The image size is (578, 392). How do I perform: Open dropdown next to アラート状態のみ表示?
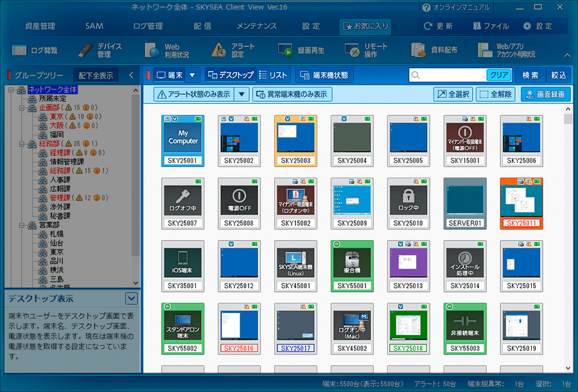[242, 94]
